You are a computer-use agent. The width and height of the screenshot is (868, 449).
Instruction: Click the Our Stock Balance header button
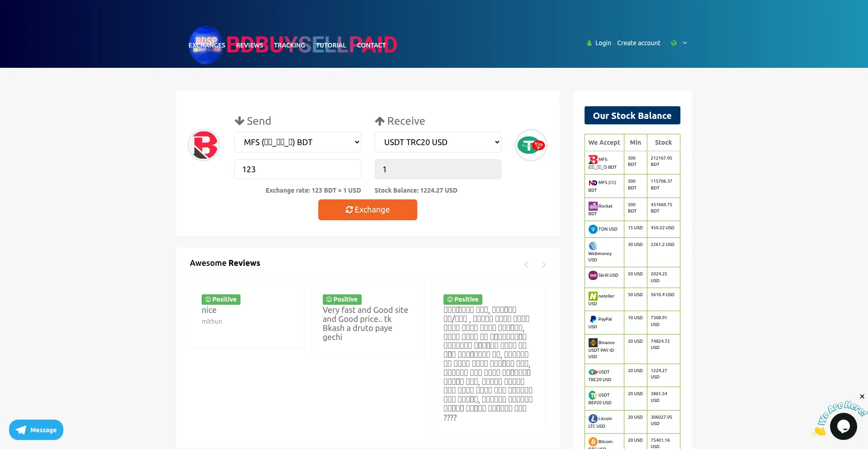click(x=632, y=115)
